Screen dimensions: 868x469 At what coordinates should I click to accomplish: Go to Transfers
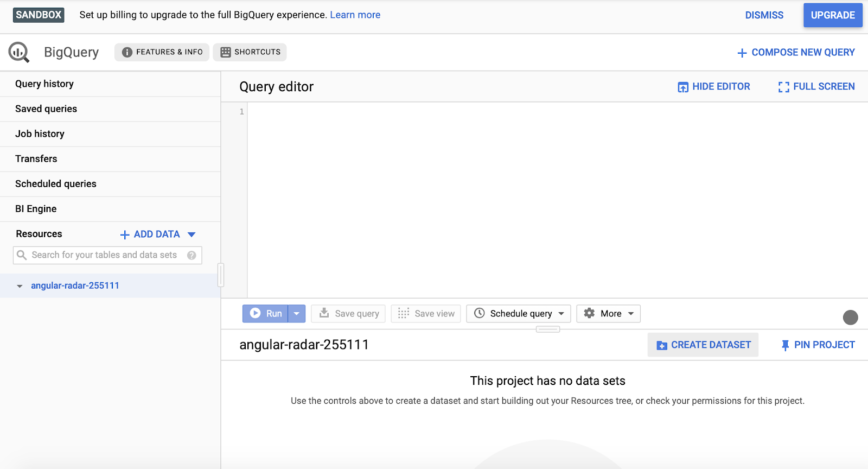(x=110, y=159)
